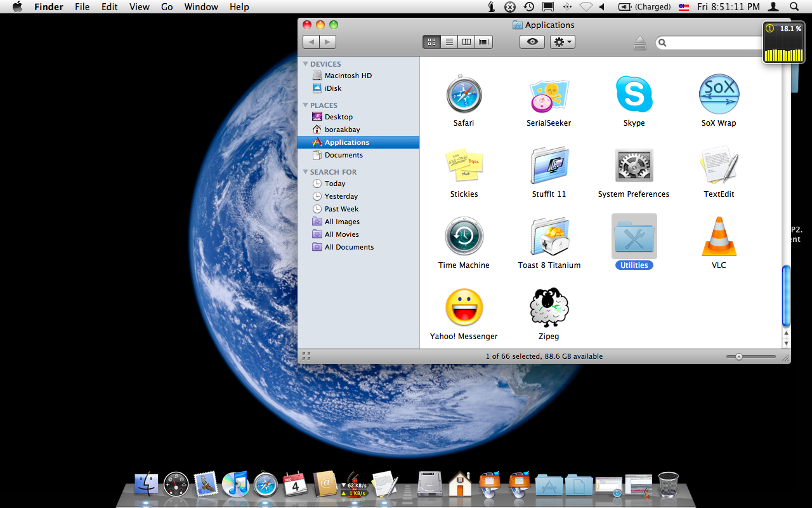
Task: Open Dashboard from the Dock
Action: pyautogui.click(x=176, y=485)
